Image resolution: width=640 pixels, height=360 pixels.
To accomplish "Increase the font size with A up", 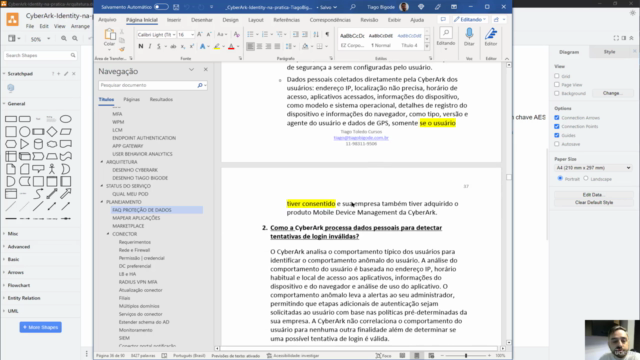I will tap(200, 35).
